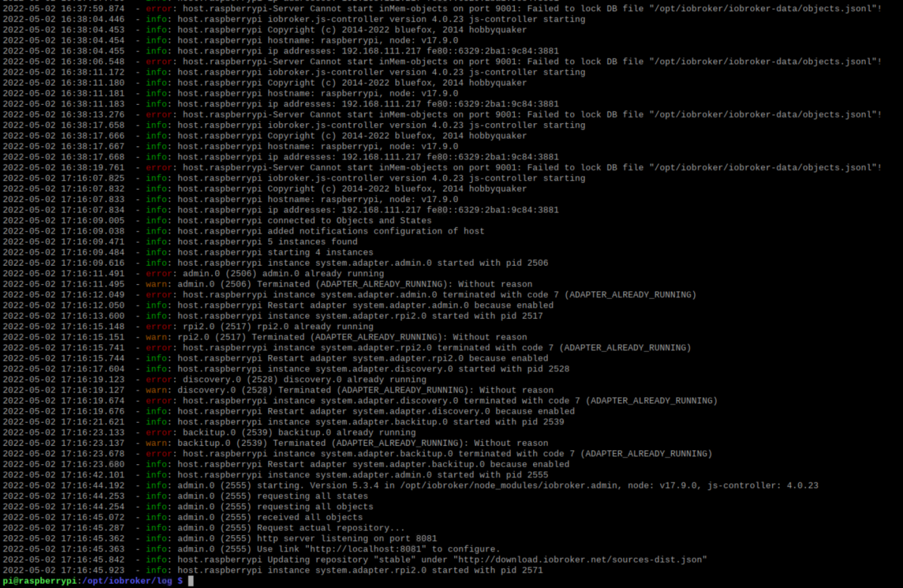Click the "started with pid 2528" text

[514, 369]
